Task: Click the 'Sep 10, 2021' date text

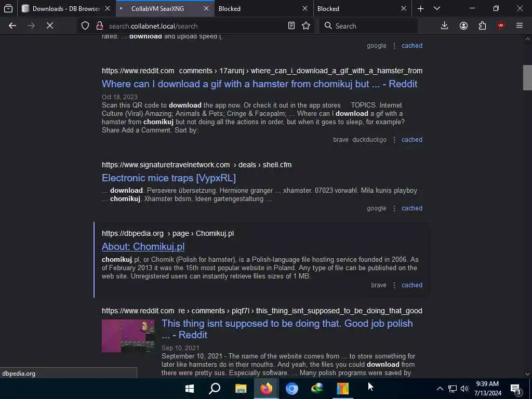Action: click(x=180, y=348)
